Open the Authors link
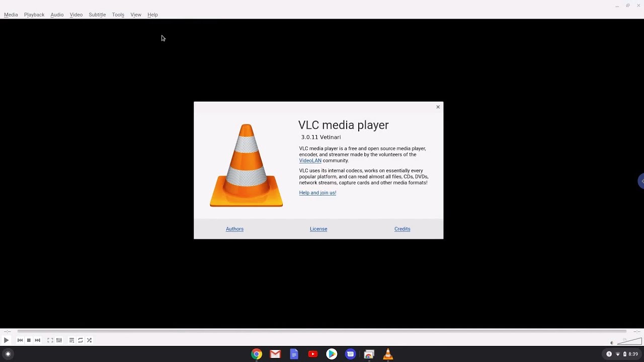This screenshot has width=644, height=362. coord(234,229)
